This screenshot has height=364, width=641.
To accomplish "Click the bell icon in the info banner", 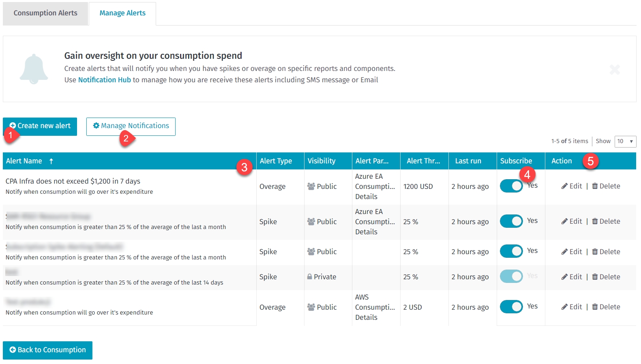I will [x=34, y=69].
